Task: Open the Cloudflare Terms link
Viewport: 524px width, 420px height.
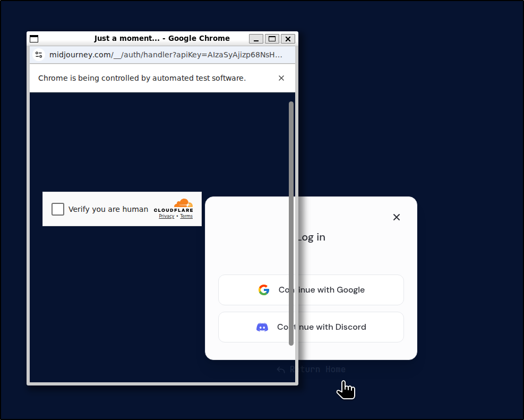Action: [186, 217]
